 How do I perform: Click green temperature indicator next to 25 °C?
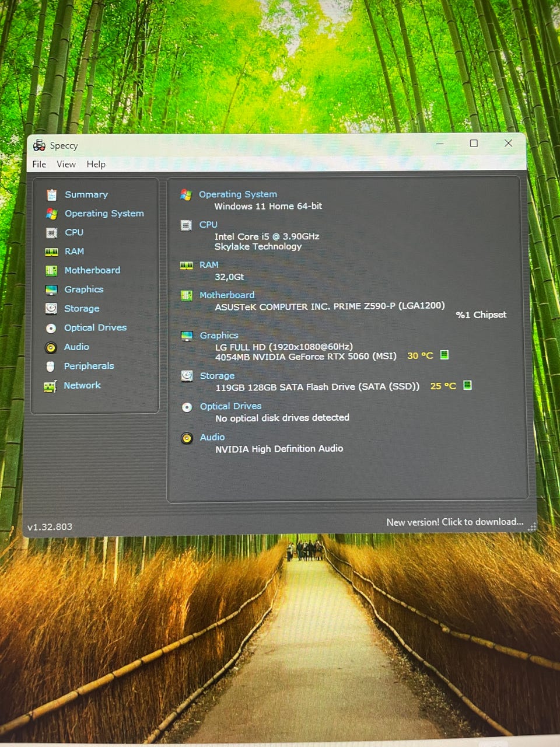[467, 385]
